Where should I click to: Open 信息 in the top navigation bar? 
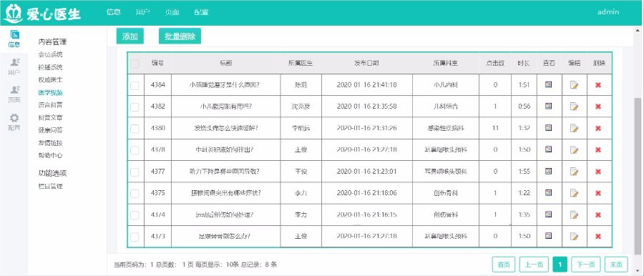[x=113, y=12]
